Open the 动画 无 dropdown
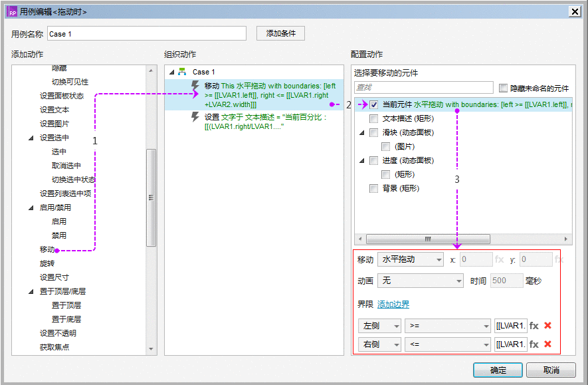 click(x=421, y=281)
